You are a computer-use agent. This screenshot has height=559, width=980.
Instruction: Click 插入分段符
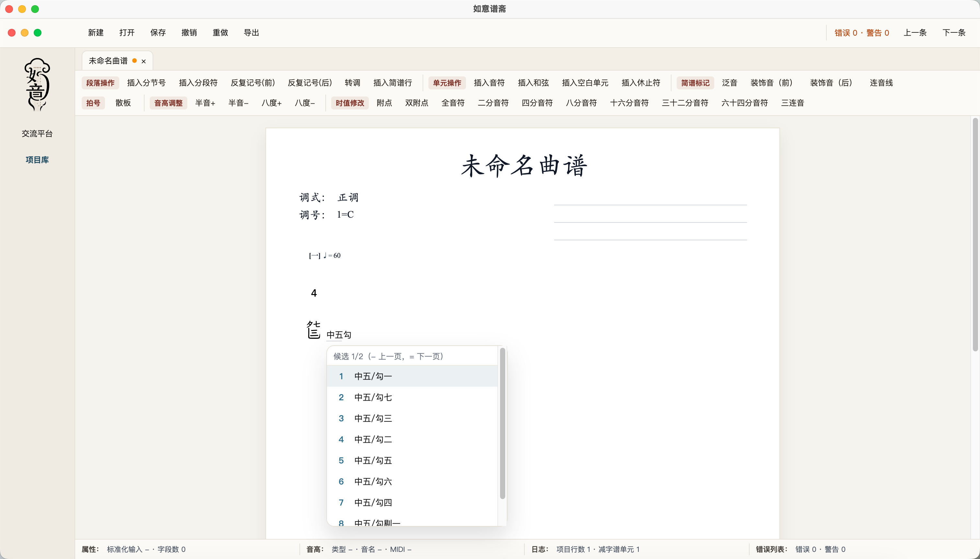(198, 83)
